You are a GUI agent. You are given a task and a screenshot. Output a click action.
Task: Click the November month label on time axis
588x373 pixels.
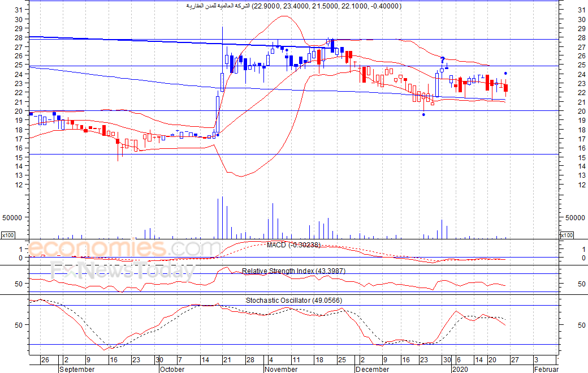(x=281, y=369)
